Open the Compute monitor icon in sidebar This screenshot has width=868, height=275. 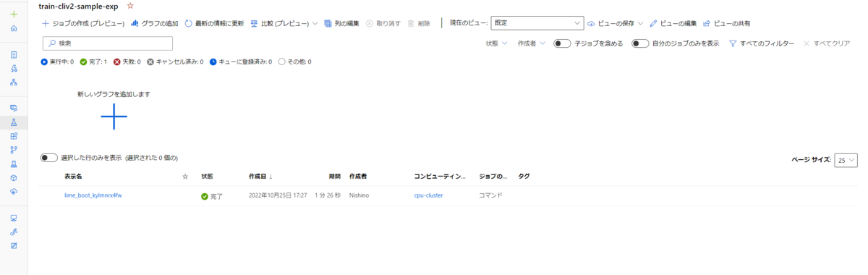[14, 218]
